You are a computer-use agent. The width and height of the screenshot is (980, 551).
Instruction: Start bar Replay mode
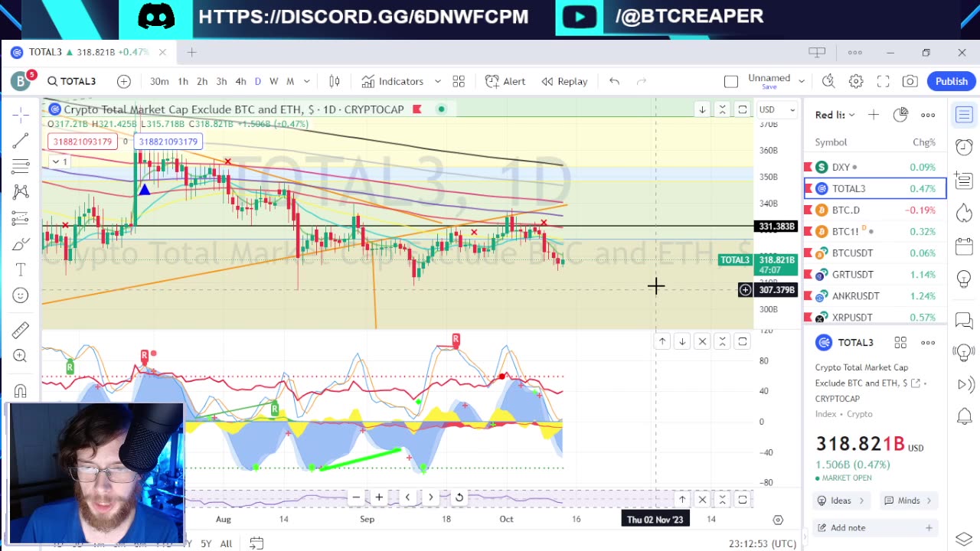(564, 81)
